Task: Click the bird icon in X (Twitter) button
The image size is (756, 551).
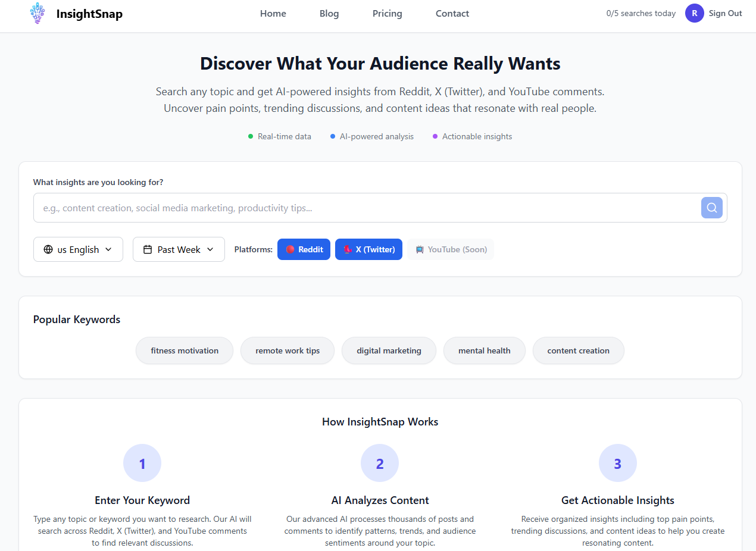Action: pyautogui.click(x=348, y=249)
